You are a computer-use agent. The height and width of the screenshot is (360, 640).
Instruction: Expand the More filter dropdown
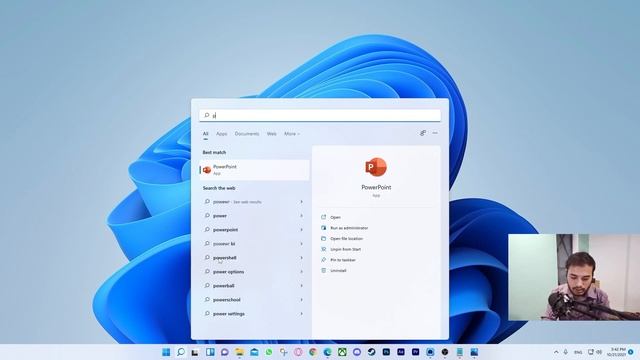click(x=292, y=134)
